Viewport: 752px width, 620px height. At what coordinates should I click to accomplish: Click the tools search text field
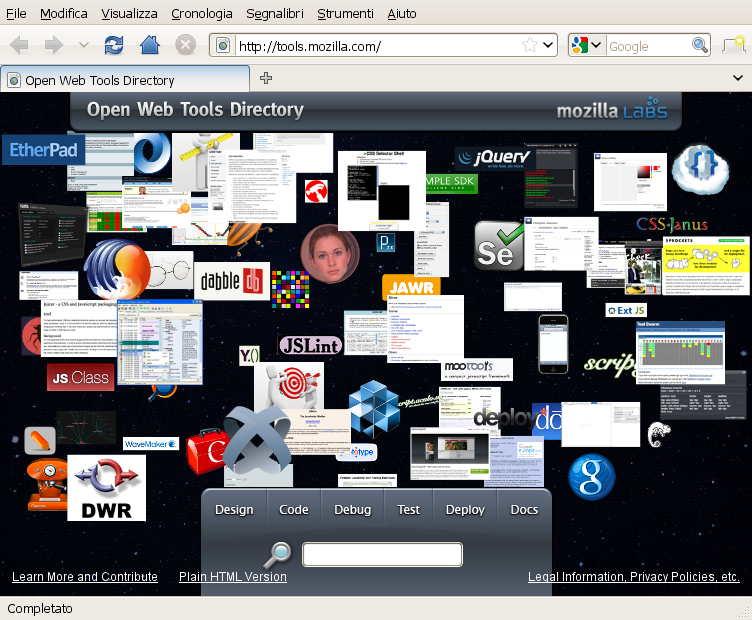[382, 554]
